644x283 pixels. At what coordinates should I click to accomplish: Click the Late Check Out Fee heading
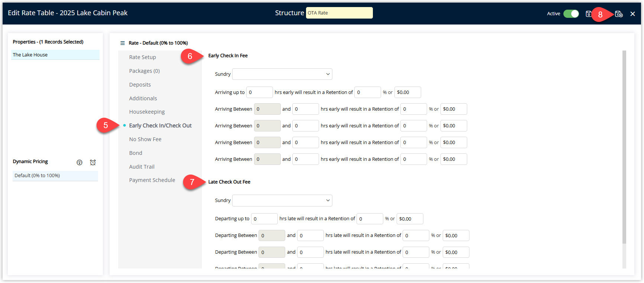(229, 182)
